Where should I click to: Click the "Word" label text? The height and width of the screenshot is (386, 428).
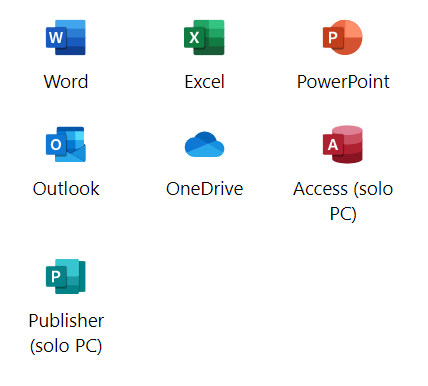pyautogui.click(x=66, y=82)
